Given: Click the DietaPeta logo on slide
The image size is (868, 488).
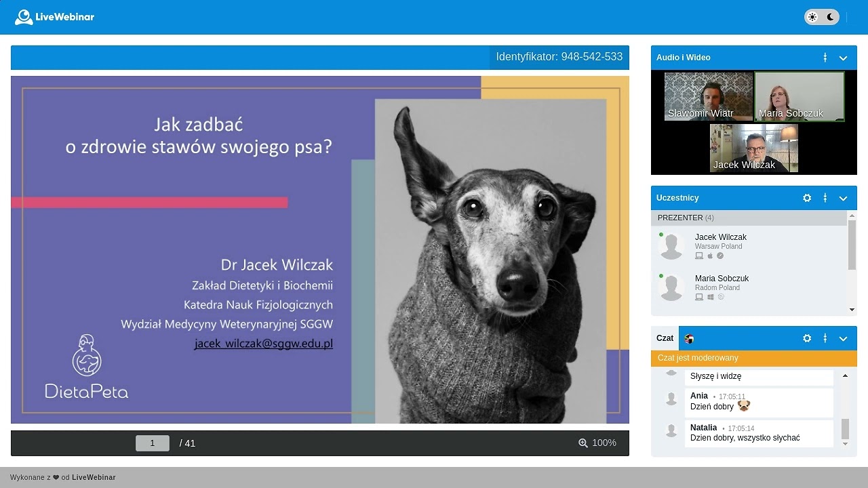Looking at the screenshot, I should 87,366.
